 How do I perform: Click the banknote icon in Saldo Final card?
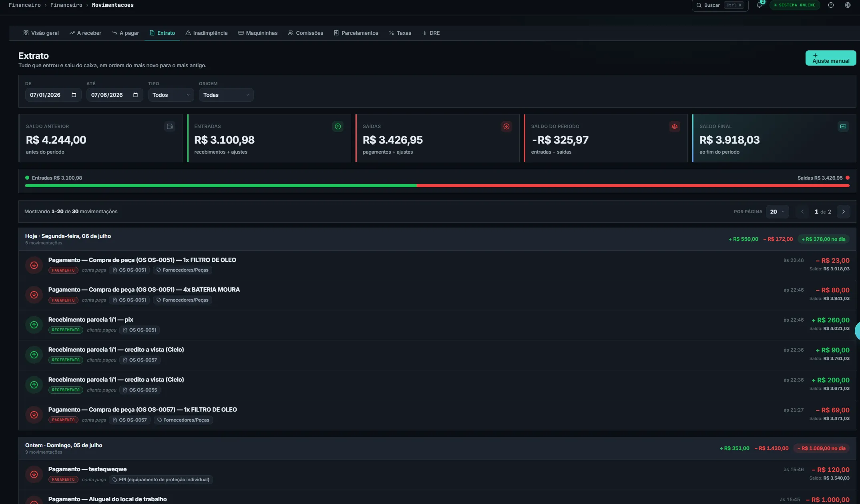pyautogui.click(x=843, y=126)
